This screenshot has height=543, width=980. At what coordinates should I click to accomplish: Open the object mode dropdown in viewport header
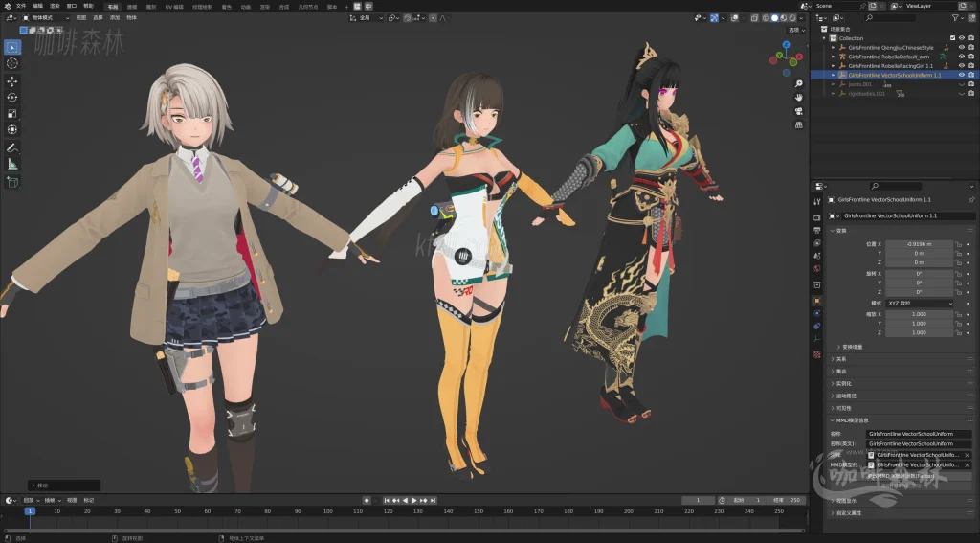pos(47,18)
